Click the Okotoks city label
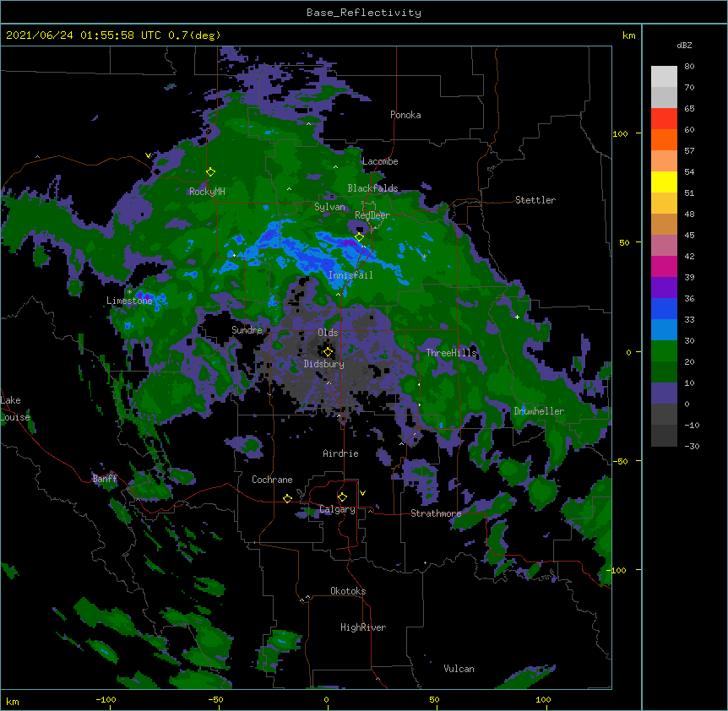 tap(348, 591)
